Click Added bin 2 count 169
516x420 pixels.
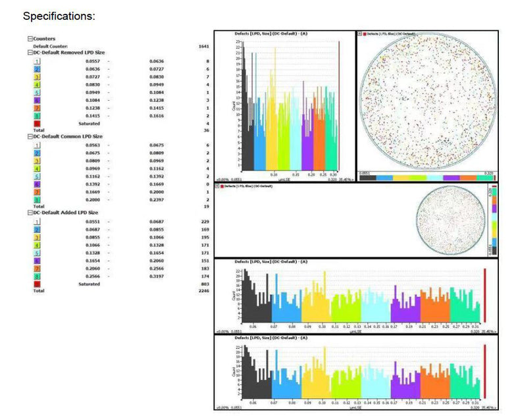[205, 230]
